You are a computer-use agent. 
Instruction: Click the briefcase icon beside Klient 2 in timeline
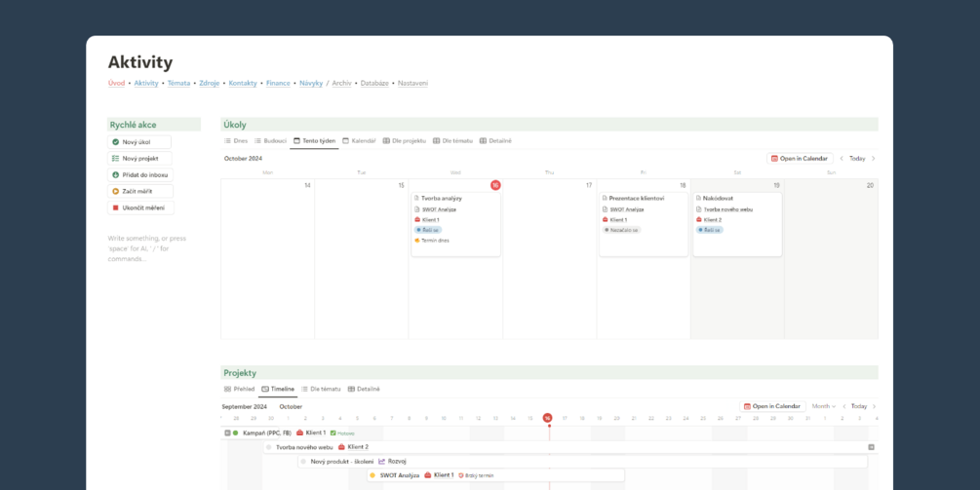click(x=341, y=447)
